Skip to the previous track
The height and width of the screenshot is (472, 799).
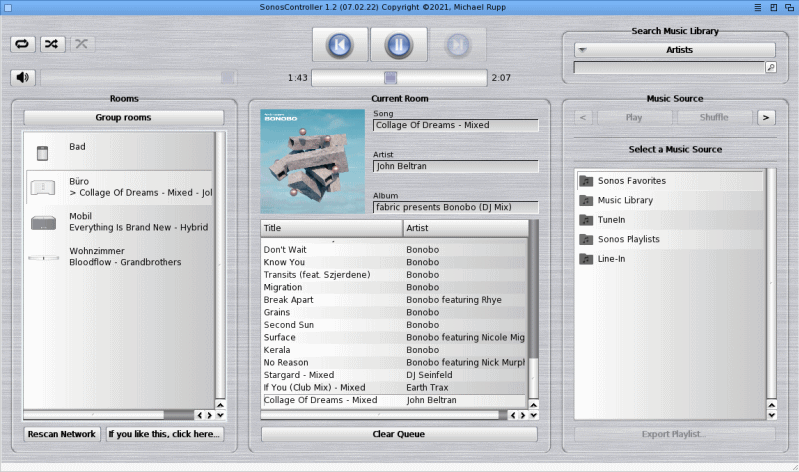[x=340, y=45]
